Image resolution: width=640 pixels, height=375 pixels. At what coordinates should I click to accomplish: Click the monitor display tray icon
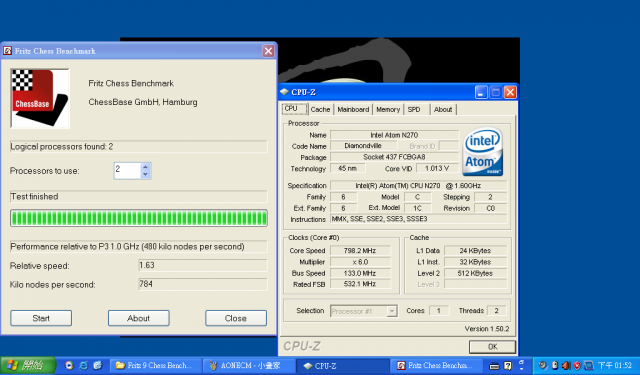pyautogui.click(x=589, y=366)
